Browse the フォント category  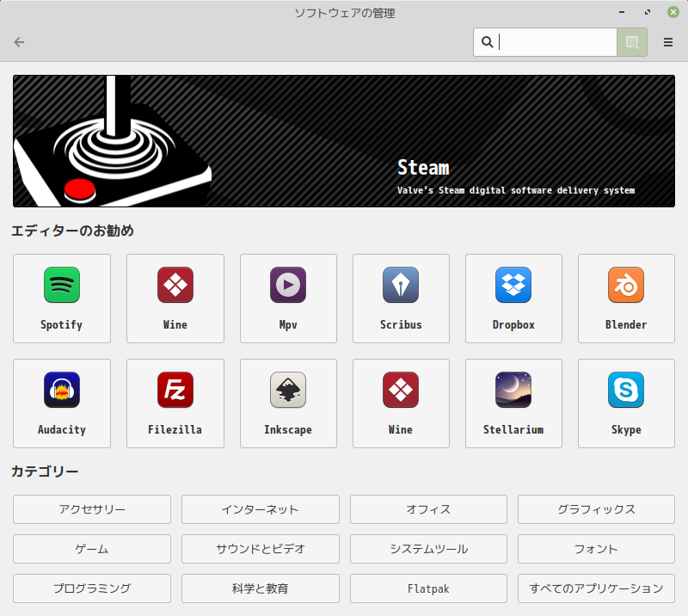pos(596,549)
